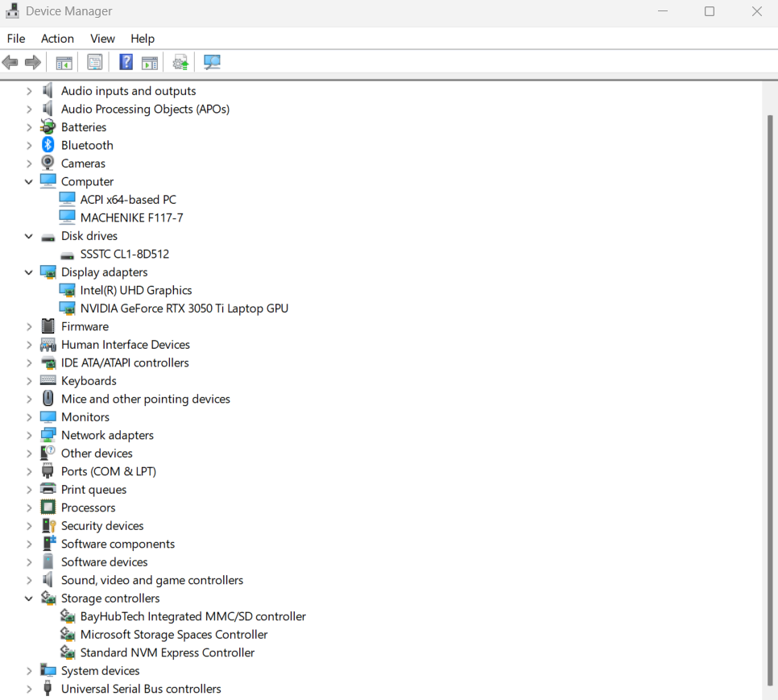Open the Action menu
778x700 pixels.
pyautogui.click(x=57, y=38)
